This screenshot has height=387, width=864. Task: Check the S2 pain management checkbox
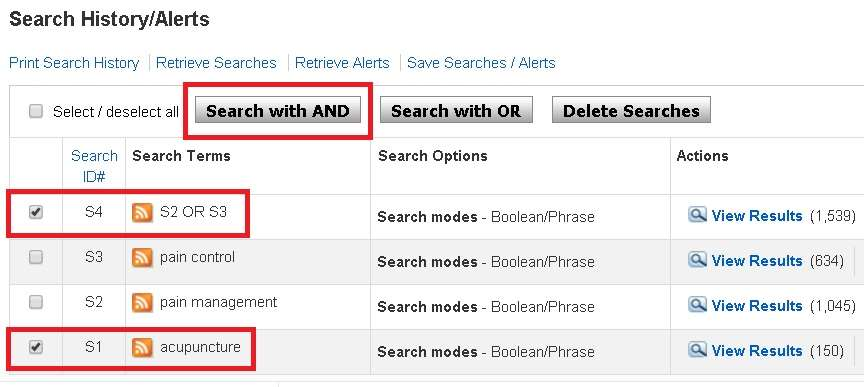(36, 302)
